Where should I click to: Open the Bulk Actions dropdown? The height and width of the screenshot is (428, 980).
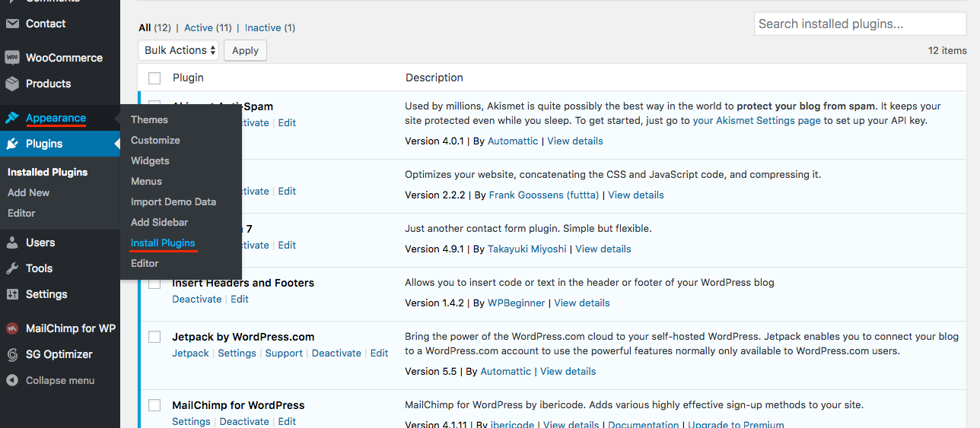point(179,50)
